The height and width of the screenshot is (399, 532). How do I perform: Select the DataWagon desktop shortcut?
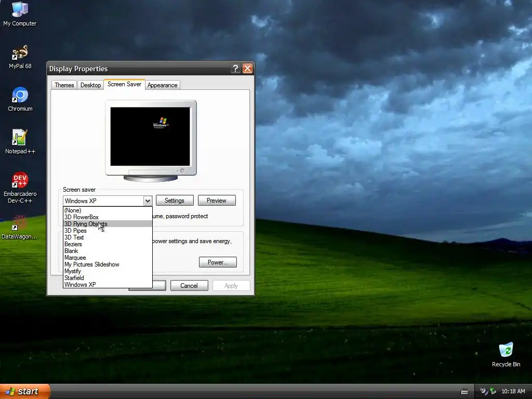[x=19, y=228]
